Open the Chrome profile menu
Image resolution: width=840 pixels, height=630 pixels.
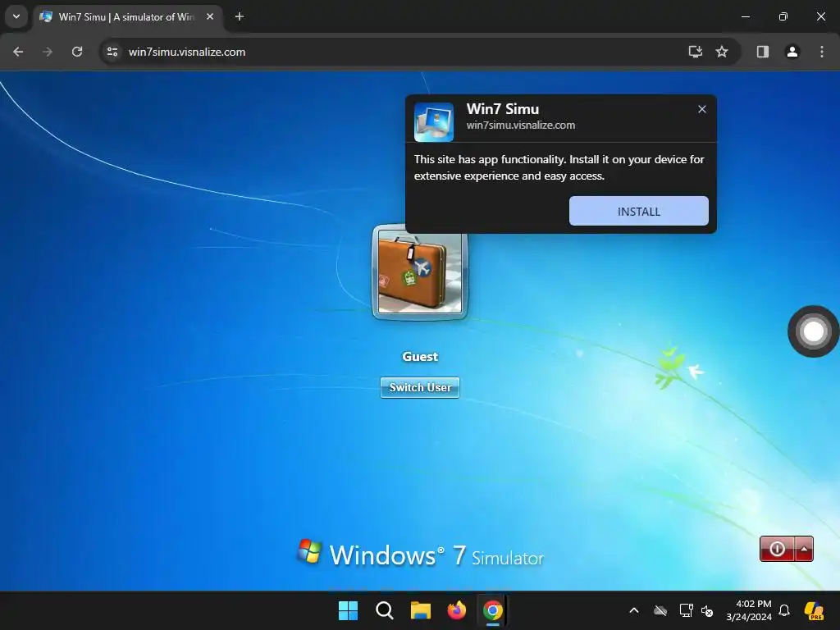point(792,52)
